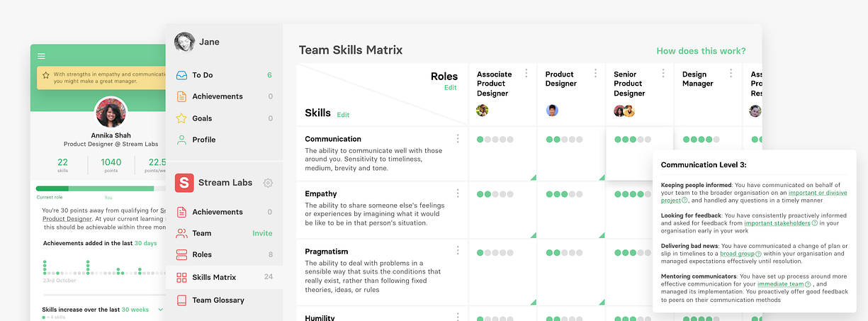This screenshot has width=868, height=321.
Task: Click Annika Shah's profile photo
Action: (x=111, y=113)
